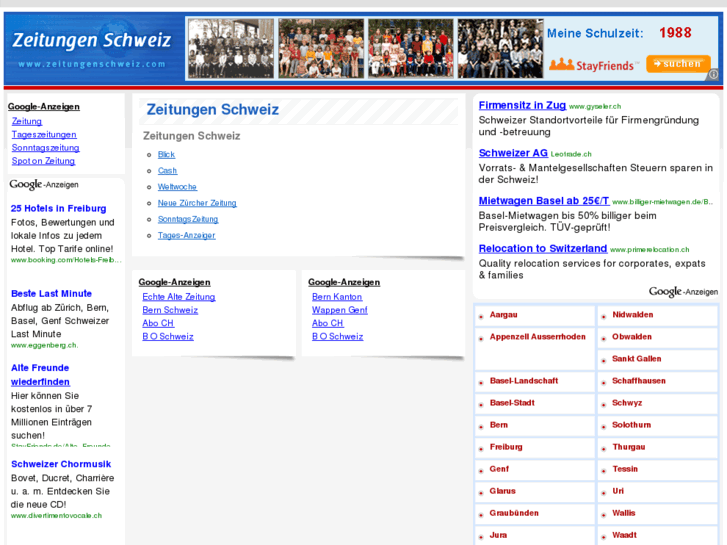Click Google-Anzeigen heading above Echte Alte Zeitung
The image size is (727, 545).
(x=174, y=282)
